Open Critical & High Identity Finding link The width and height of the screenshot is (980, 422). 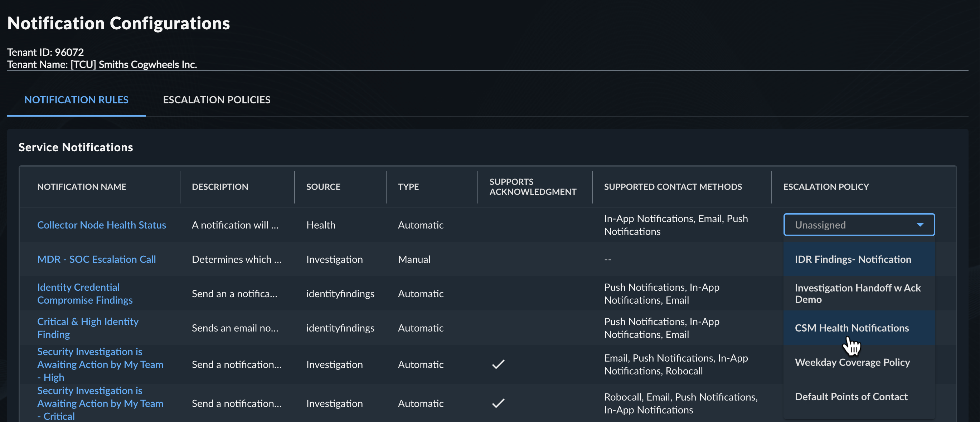88,328
